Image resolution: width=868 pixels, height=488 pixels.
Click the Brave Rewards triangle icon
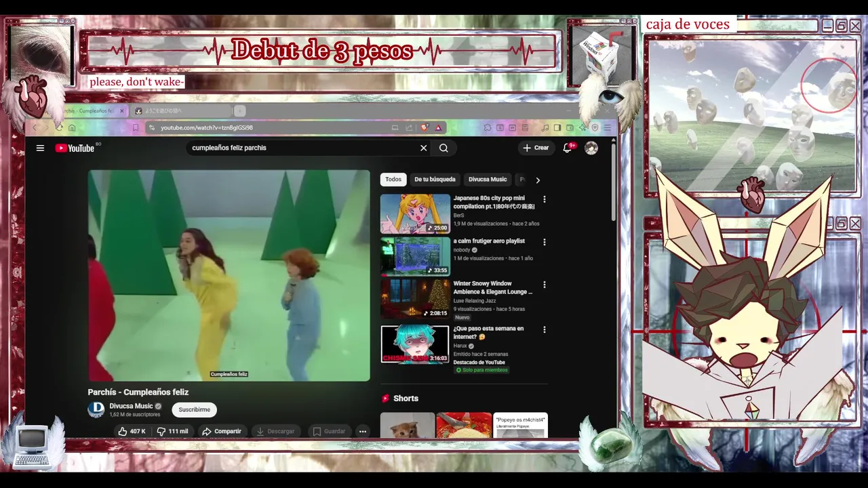pyautogui.click(x=438, y=127)
